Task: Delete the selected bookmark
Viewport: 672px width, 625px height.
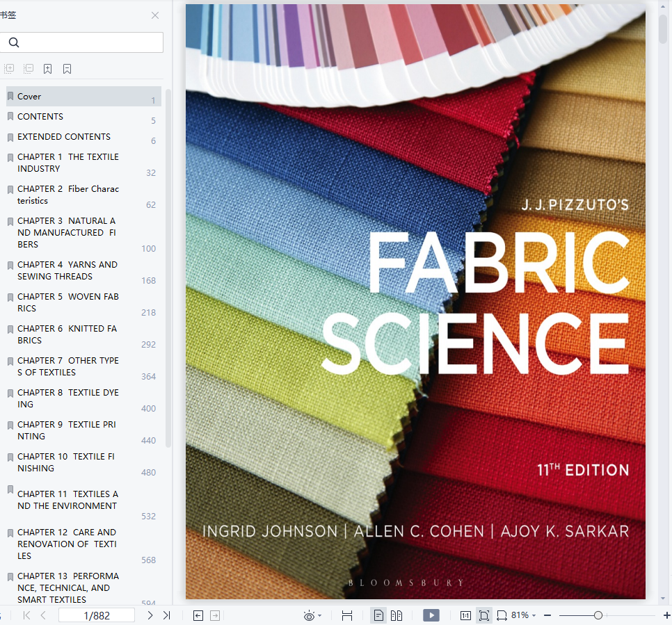Action: tap(67, 69)
